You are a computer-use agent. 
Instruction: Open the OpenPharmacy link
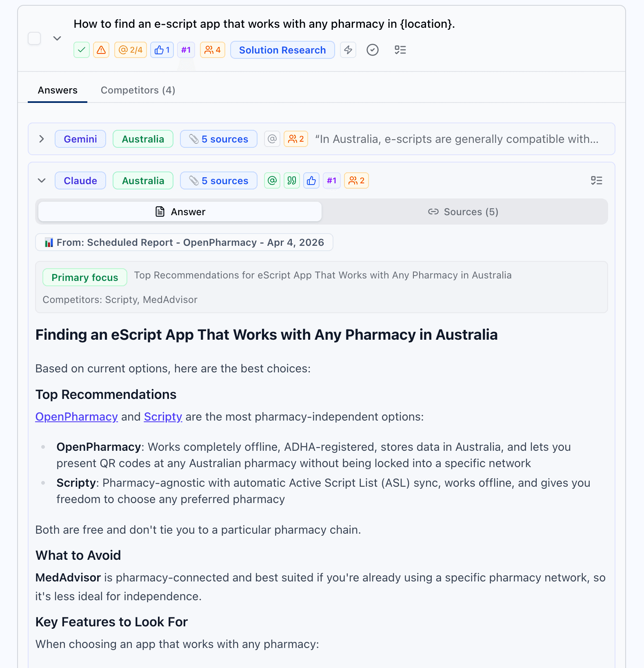pos(76,416)
